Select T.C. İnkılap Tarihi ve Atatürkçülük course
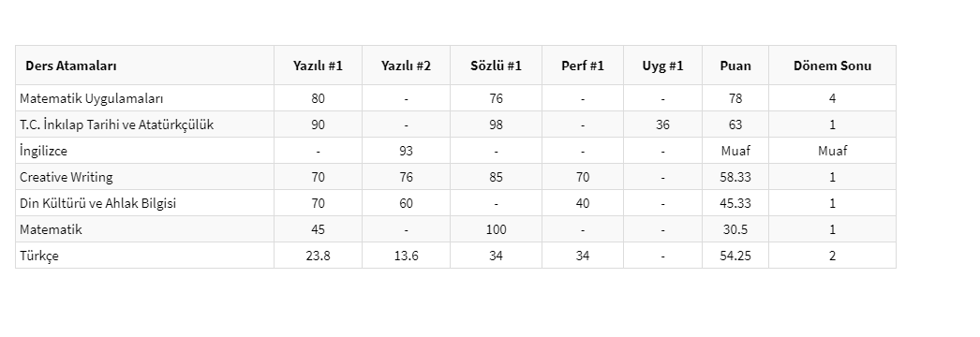 tap(116, 125)
